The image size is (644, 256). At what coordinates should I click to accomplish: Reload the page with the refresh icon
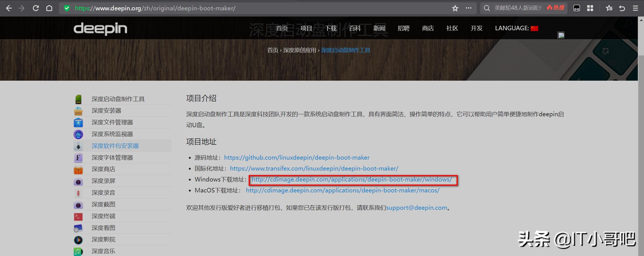click(x=36, y=8)
